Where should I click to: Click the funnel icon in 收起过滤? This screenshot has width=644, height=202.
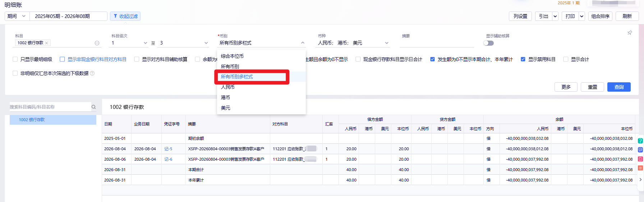tap(115, 16)
